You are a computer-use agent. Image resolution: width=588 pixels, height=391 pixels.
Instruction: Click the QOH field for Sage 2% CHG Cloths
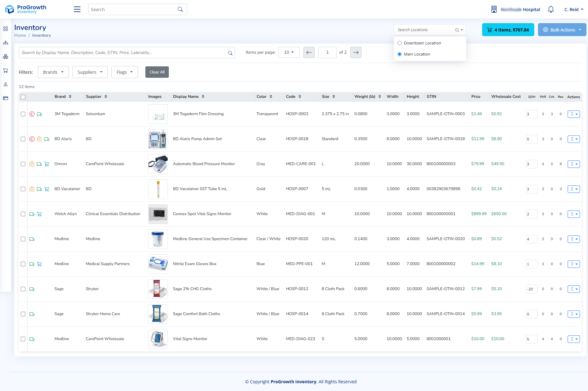(532, 289)
